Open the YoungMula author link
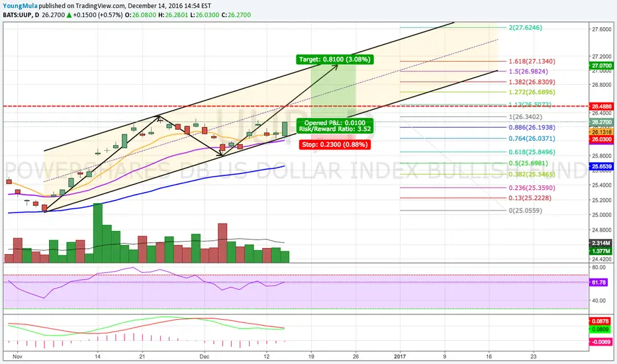Viewport: 617px width, 364px height. point(20,6)
